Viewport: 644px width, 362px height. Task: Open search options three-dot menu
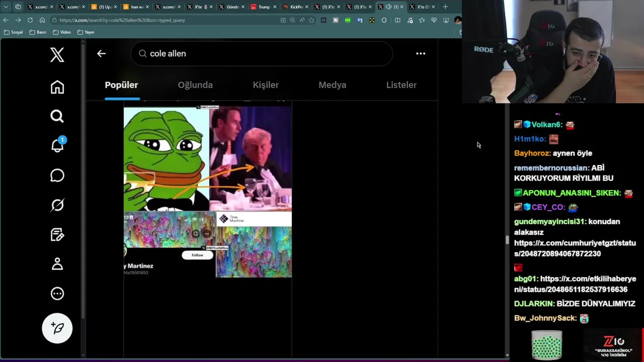click(421, 53)
